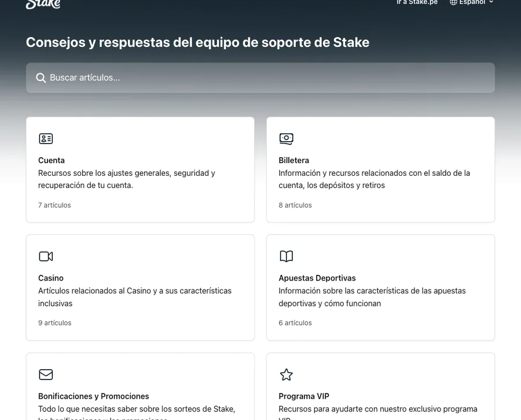The width and height of the screenshot is (521, 420).
Task: Open the Apuestas Deportivas collection title
Action: coord(317,278)
